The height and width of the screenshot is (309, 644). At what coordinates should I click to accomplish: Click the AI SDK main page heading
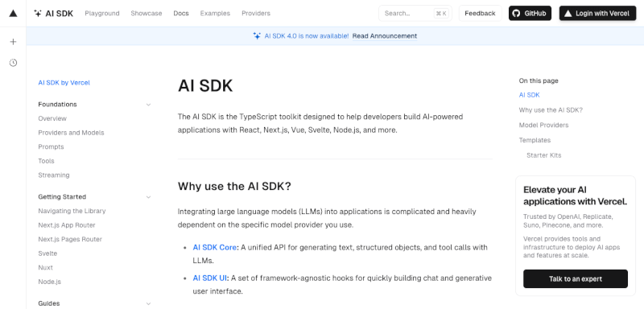tap(205, 86)
